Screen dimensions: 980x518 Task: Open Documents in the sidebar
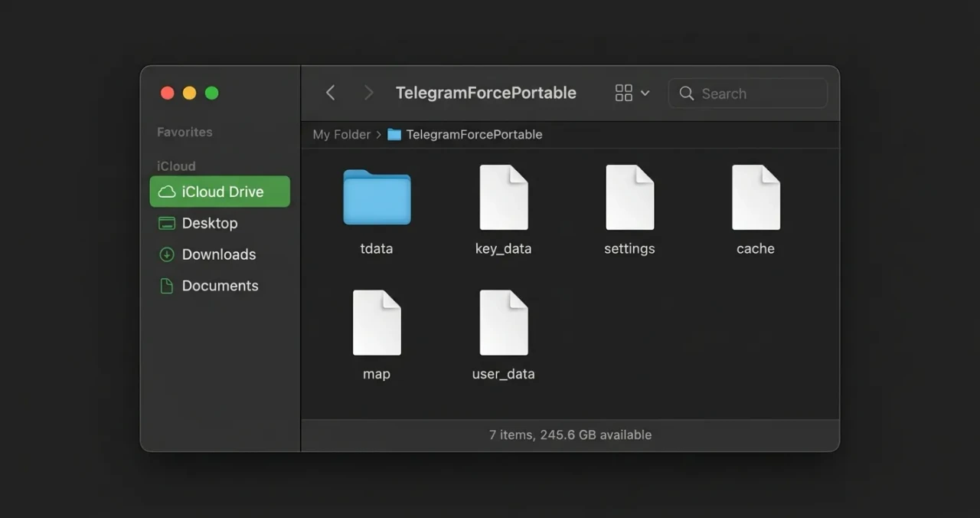(220, 286)
